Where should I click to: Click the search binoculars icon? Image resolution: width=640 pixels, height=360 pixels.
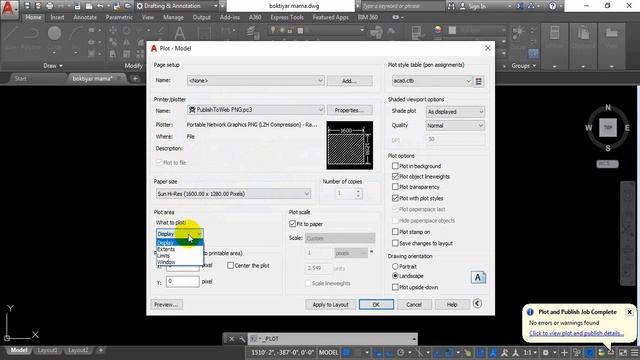(451, 6)
